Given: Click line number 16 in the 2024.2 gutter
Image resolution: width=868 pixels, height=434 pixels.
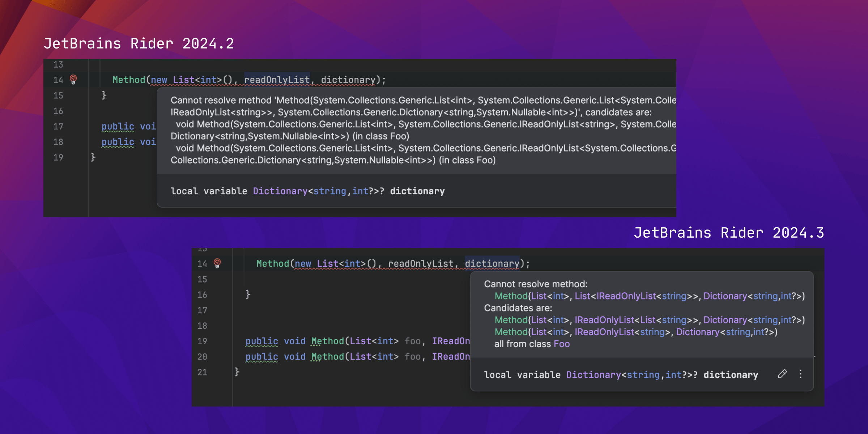Looking at the screenshot, I should pyautogui.click(x=58, y=111).
